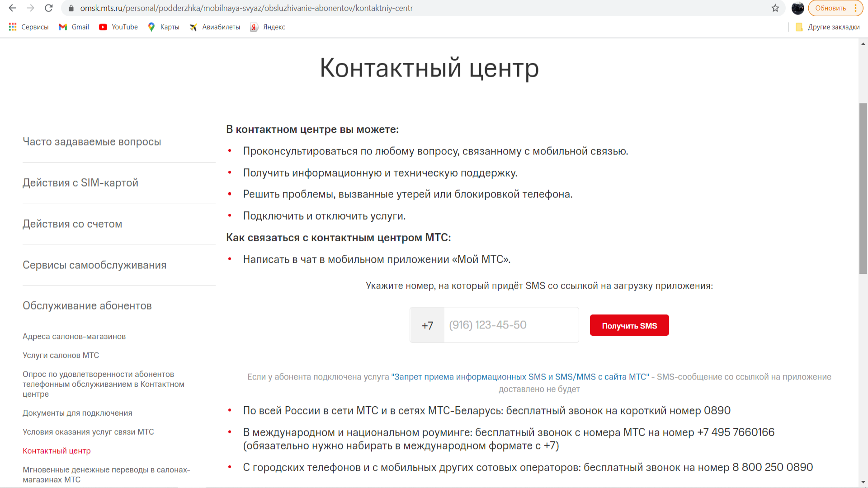Bookmark this page with the star icon
The image size is (868, 488).
775,8
